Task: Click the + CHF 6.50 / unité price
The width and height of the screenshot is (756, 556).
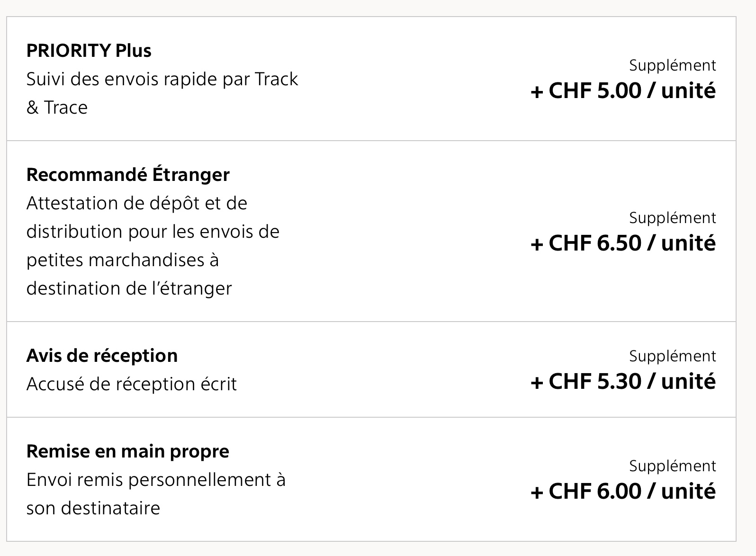Action: [623, 243]
